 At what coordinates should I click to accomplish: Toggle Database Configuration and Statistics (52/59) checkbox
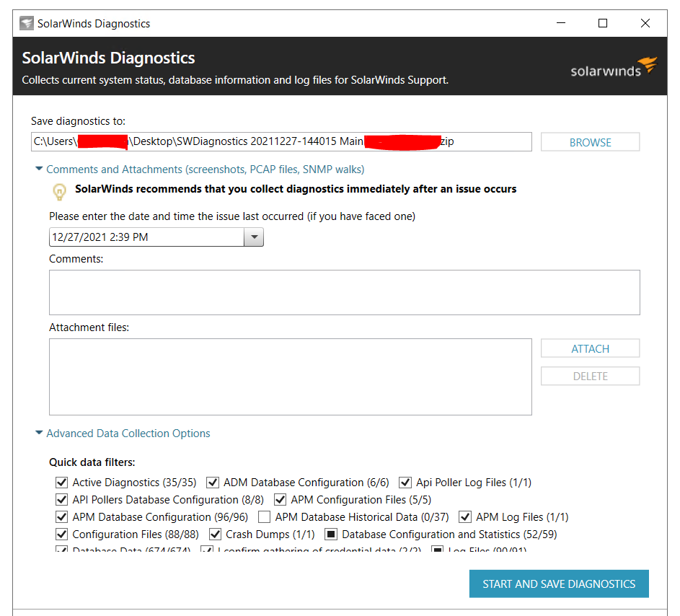coord(331,534)
